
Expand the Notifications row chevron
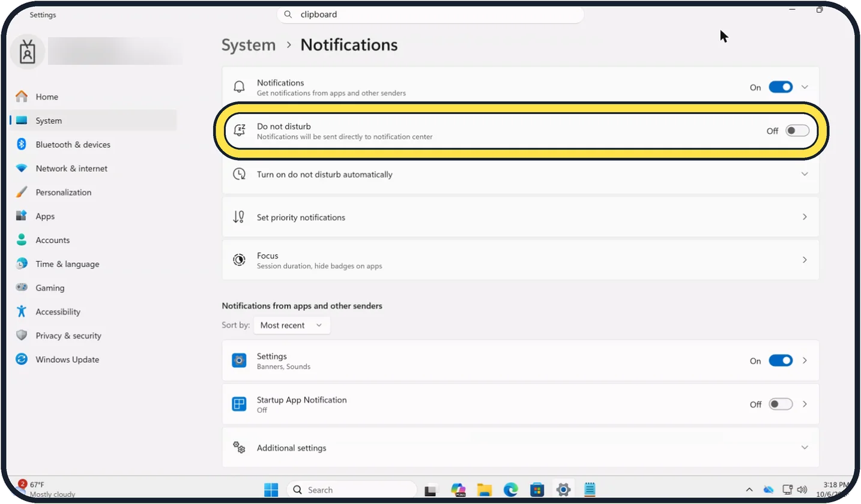coord(805,88)
